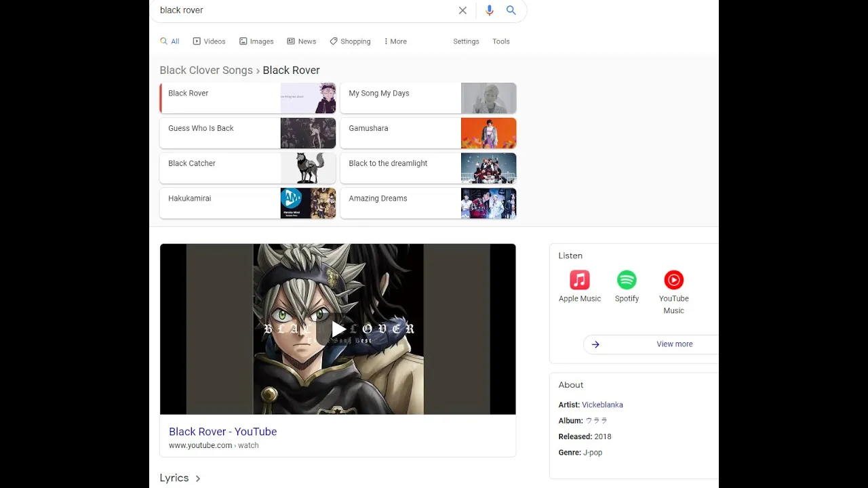Click the Guess Who Is Back thumbnail
The height and width of the screenshot is (488, 868).
(x=308, y=133)
